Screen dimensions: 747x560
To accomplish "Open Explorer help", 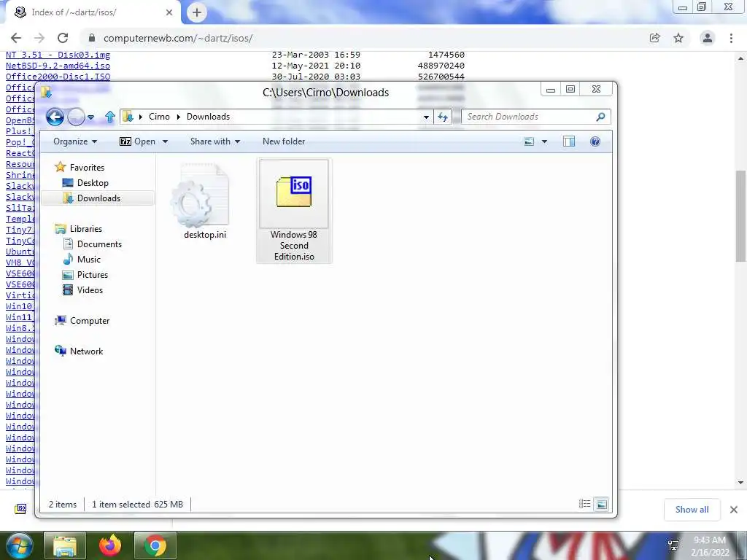I will [595, 141].
